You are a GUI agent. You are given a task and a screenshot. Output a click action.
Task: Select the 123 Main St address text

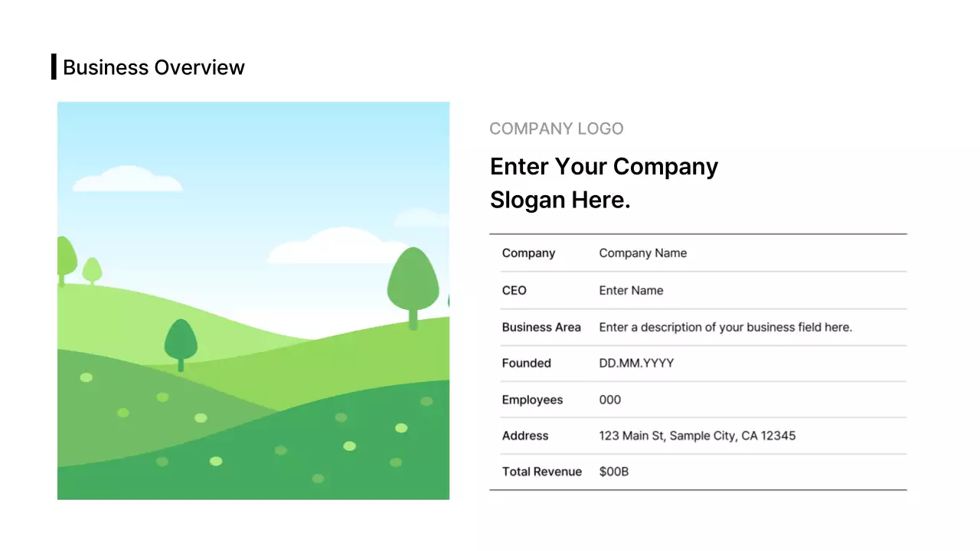(x=697, y=436)
